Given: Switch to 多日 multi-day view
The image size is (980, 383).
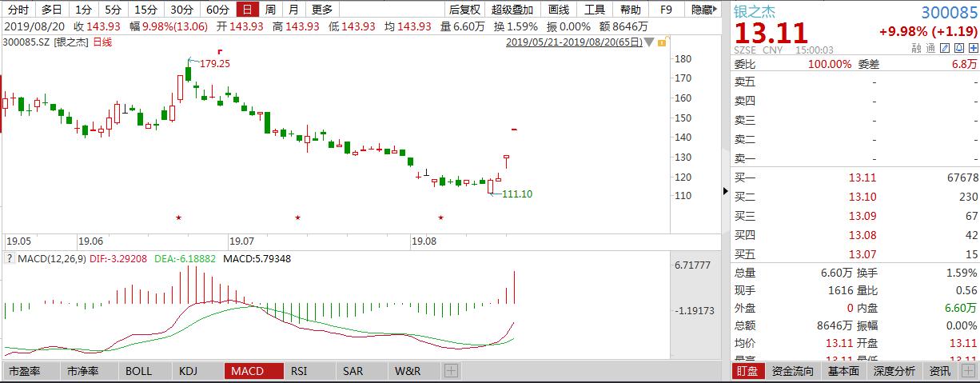Looking at the screenshot, I should 52,10.
